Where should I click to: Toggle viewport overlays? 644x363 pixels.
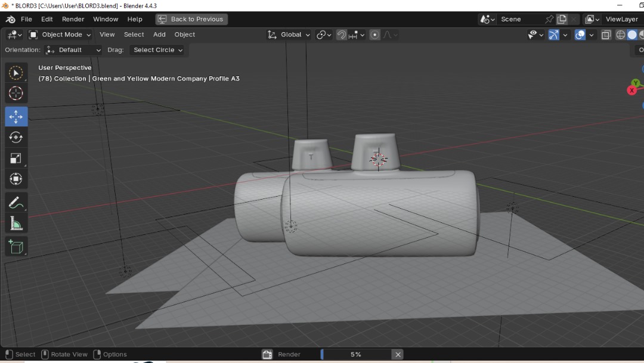tap(580, 35)
